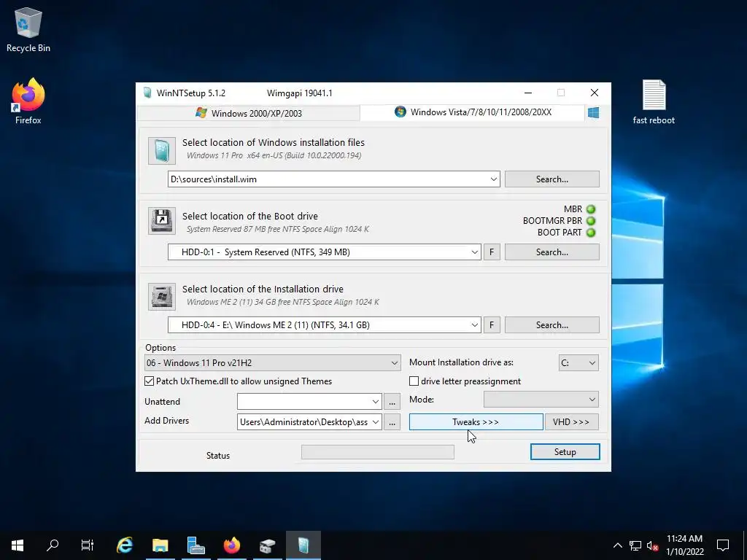747x560 pixels.
Task: Click the USB drive tool taskbar icon
Action: [x=267, y=545]
